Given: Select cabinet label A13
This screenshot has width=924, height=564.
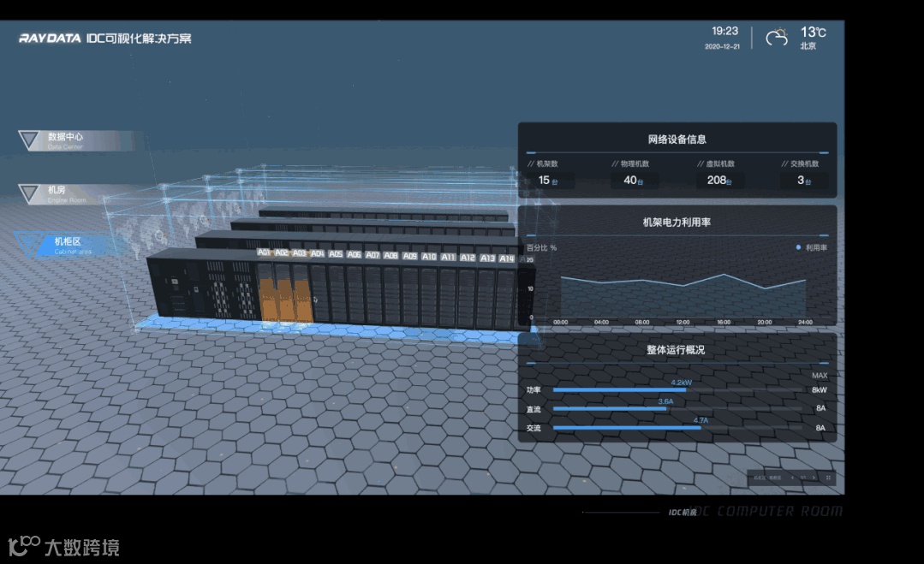Looking at the screenshot, I should 487,258.
